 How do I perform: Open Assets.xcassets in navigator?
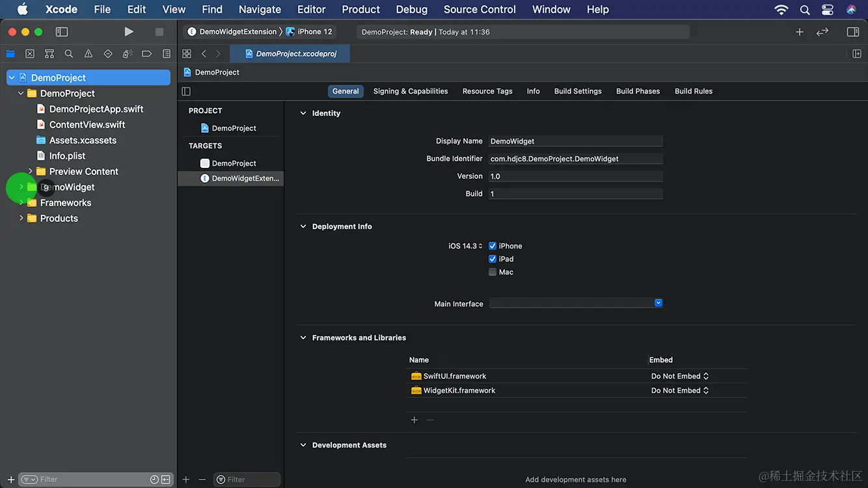pyautogui.click(x=83, y=140)
